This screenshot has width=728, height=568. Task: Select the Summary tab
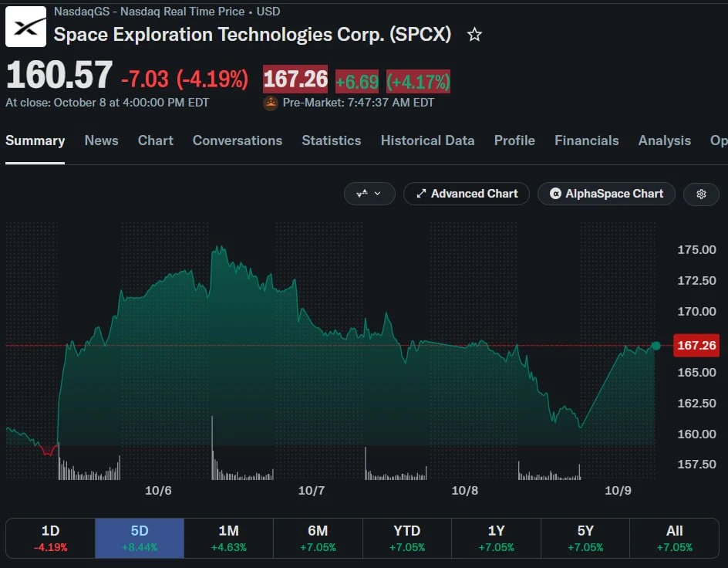35,140
